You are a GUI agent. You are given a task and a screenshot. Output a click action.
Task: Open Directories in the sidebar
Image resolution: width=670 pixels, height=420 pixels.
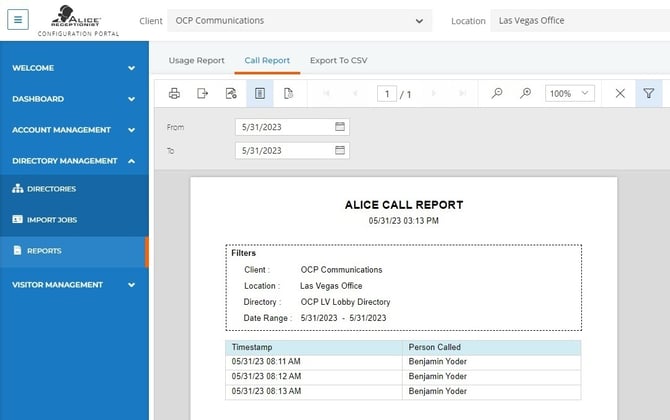(74, 188)
